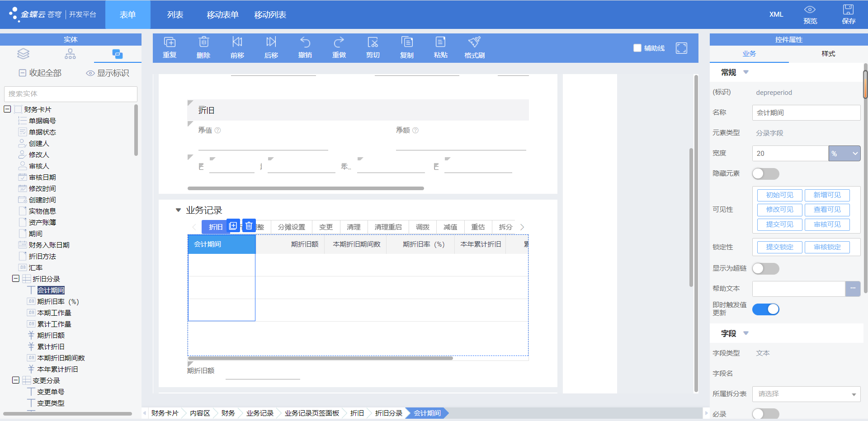Click the 名称 input field
Image resolution: width=868 pixels, height=421 pixels.
tap(806, 112)
